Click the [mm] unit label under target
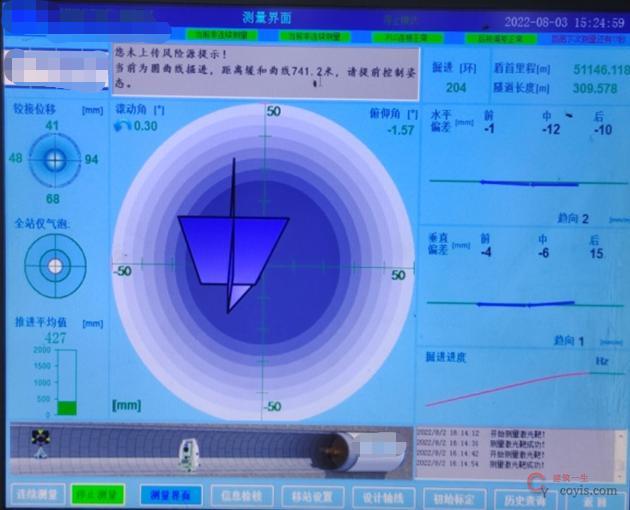This screenshot has height=510, width=630. (x=127, y=405)
